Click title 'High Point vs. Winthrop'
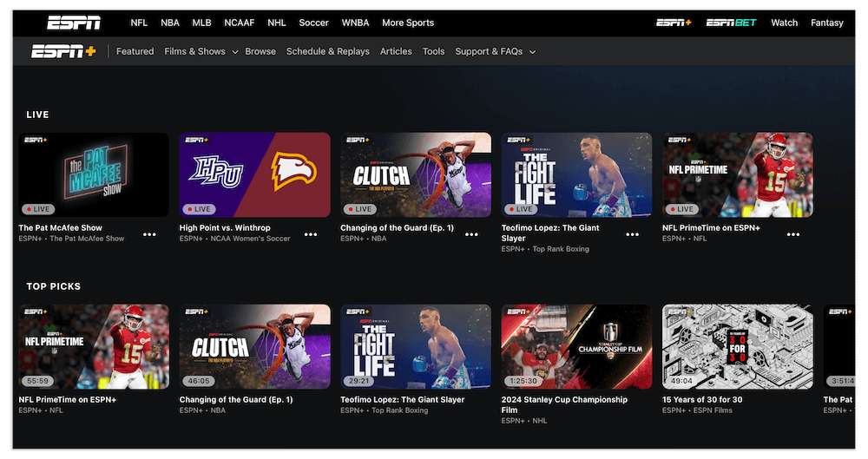868x459 pixels. pos(225,227)
